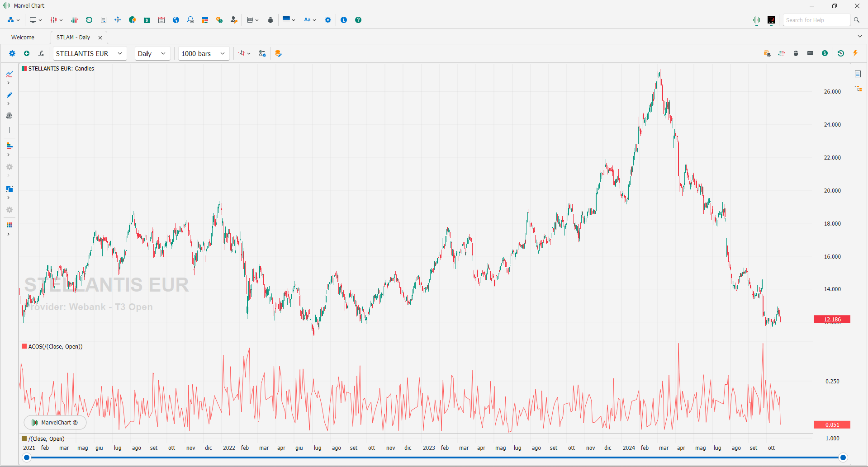
Task: Open the green help question mark icon
Action: (358, 20)
